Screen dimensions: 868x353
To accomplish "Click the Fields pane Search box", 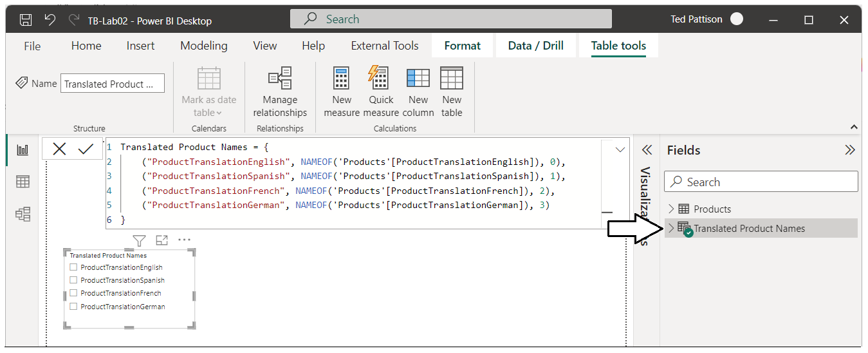I will (x=761, y=182).
